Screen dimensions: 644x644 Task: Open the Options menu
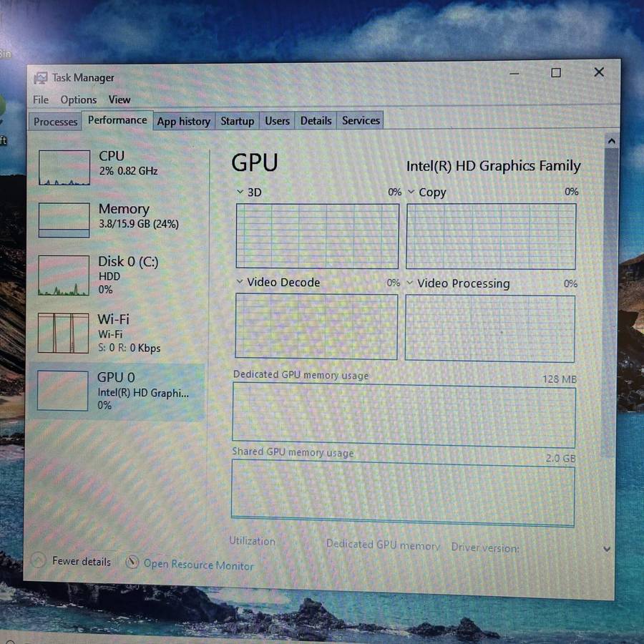click(79, 99)
